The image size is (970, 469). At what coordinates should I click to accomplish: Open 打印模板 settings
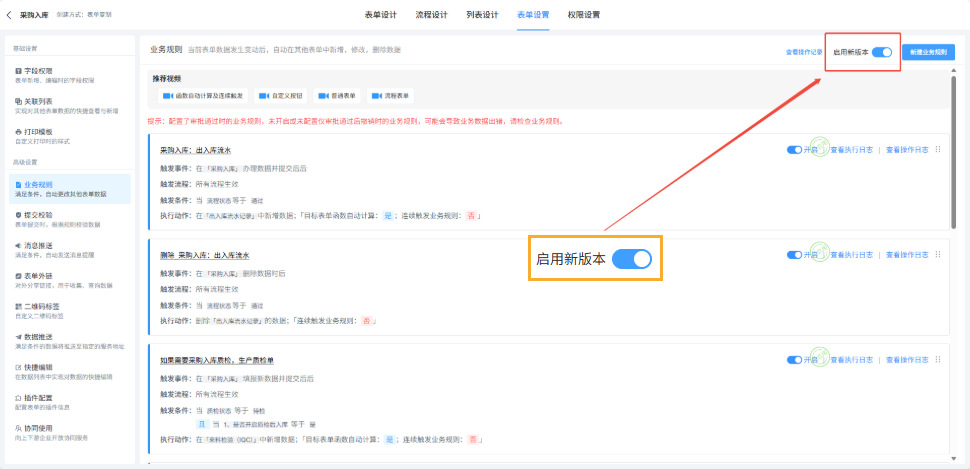[x=70, y=136]
